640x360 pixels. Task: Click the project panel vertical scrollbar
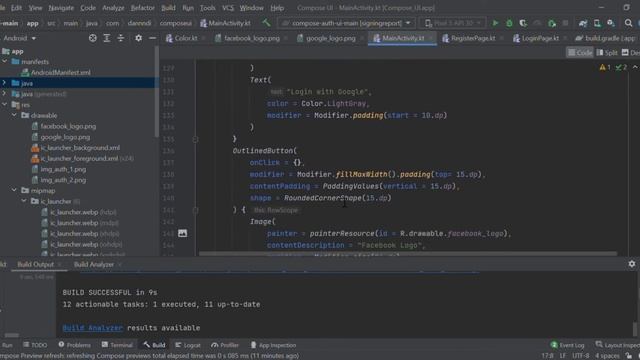pyautogui.click(x=157, y=92)
